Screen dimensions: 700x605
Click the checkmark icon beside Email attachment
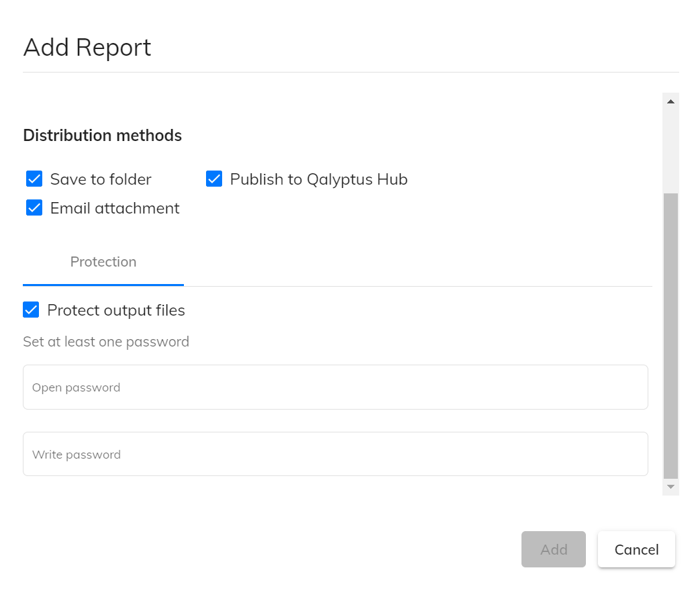(x=34, y=207)
